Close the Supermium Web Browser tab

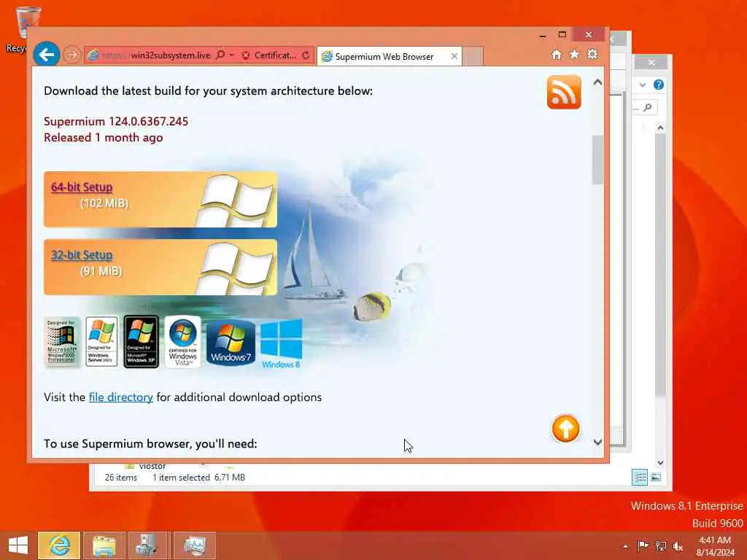point(454,56)
